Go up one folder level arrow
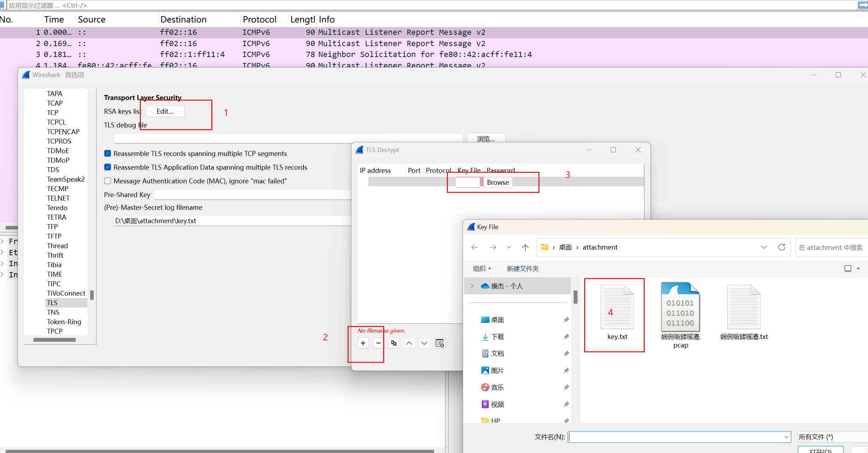Viewport: 868px width, 453px height. 525,247
